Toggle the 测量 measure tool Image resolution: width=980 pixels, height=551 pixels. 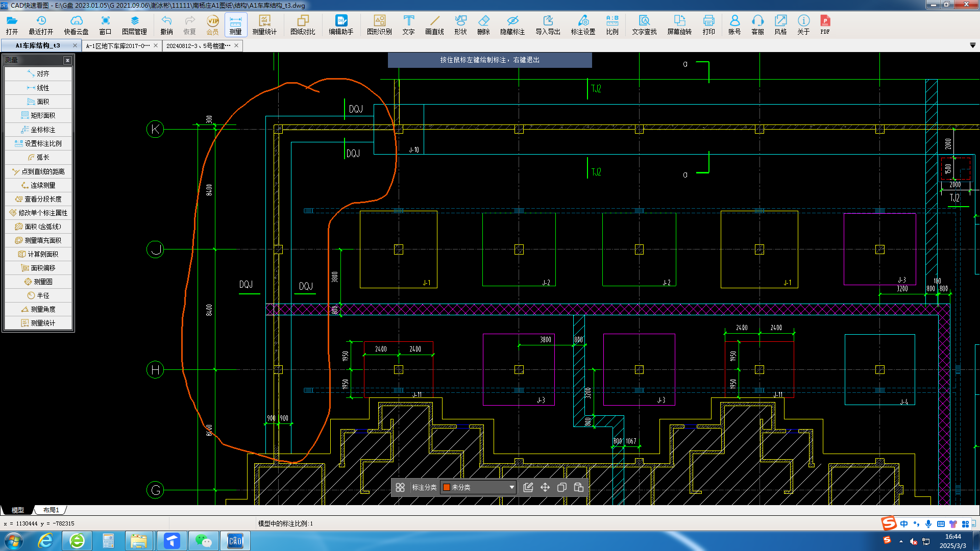tap(235, 24)
